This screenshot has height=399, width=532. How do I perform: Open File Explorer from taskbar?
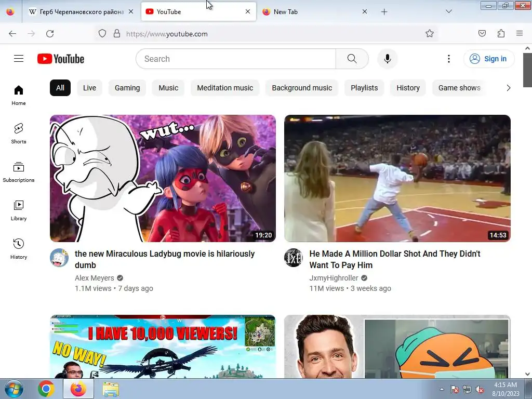111,389
